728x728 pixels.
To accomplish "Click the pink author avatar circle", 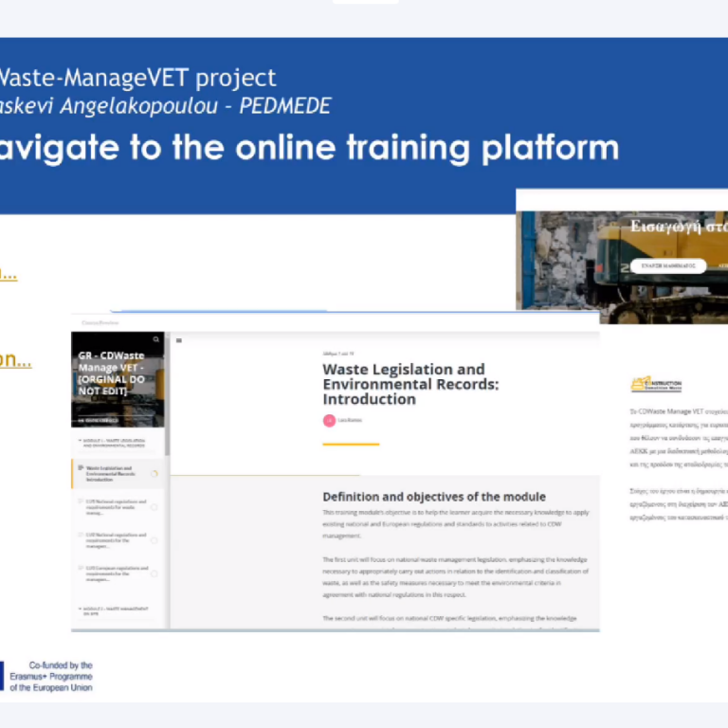I will [x=329, y=420].
